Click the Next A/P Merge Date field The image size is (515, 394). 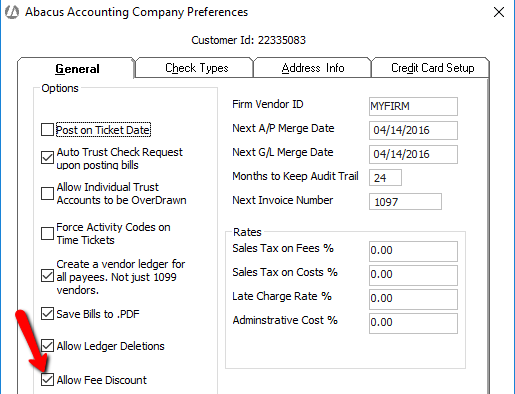(x=413, y=130)
